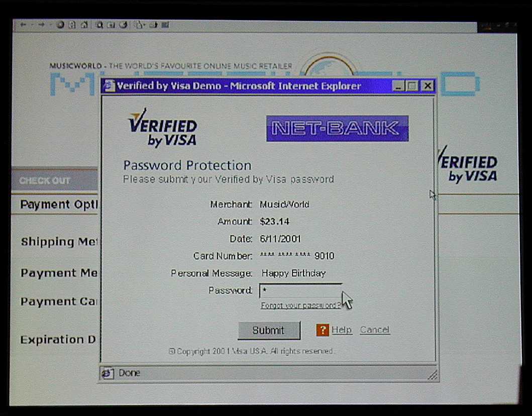This screenshot has height=416, width=532.
Task: Open Favorites from the browser toolbar
Action: [111, 25]
